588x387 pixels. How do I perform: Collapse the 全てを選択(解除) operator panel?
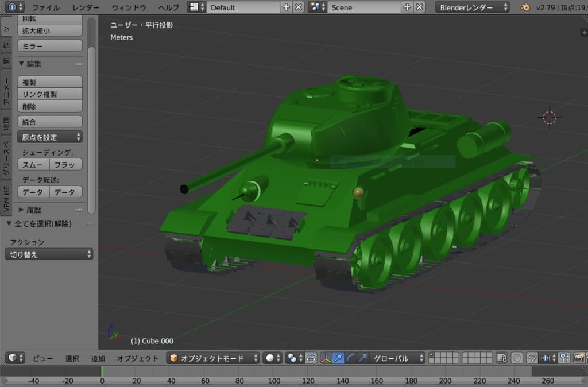tap(9, 223)
